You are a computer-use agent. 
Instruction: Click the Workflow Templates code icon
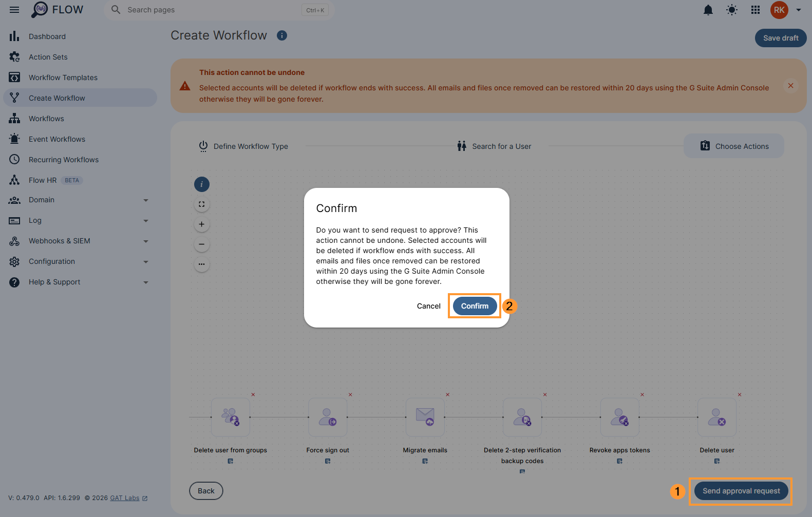14,78
